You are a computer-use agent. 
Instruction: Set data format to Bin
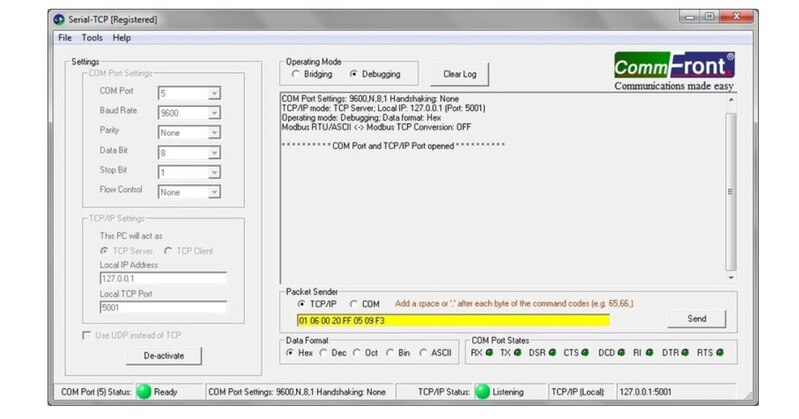390,353
